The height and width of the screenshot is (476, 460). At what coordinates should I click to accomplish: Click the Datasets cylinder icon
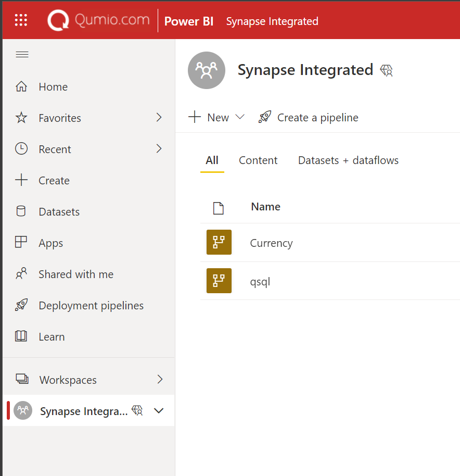pos(21,211)
